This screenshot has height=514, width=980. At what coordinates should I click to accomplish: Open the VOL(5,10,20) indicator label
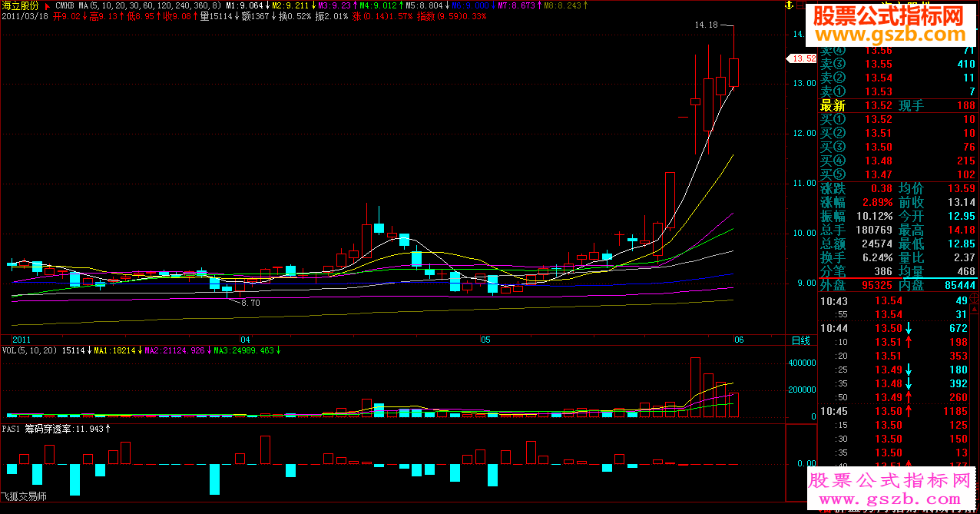point(29,350)
